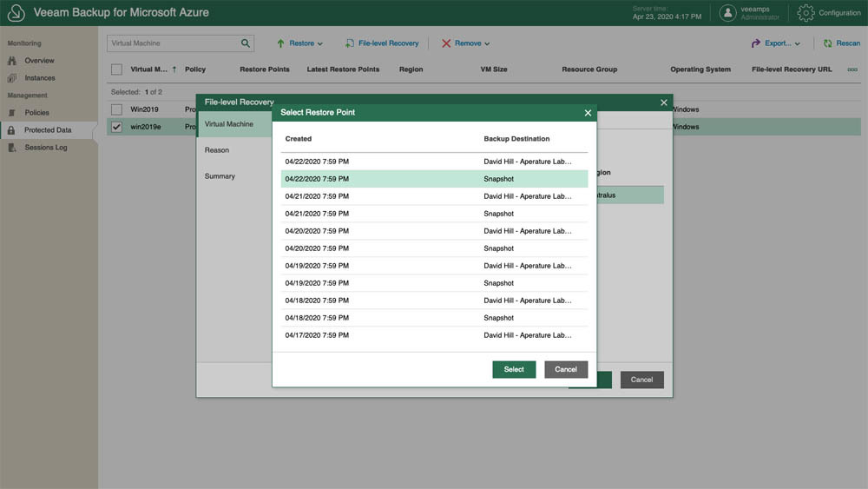Click the Select button

(514, 369)
